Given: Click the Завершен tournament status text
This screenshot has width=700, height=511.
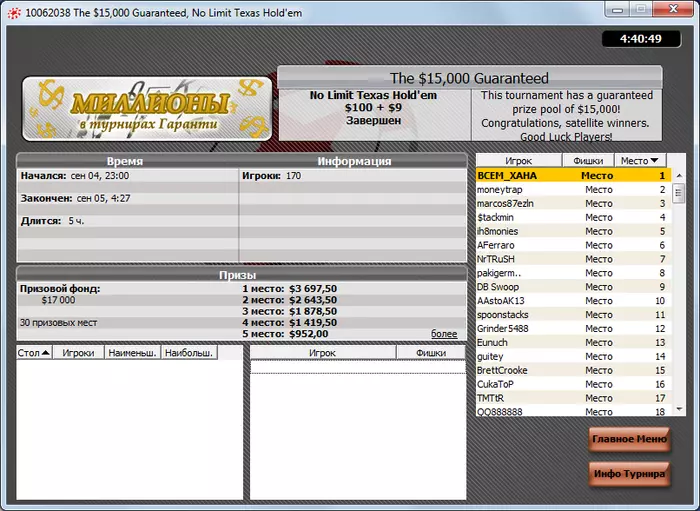Looking at the screenshot, I should pos(373,120).
